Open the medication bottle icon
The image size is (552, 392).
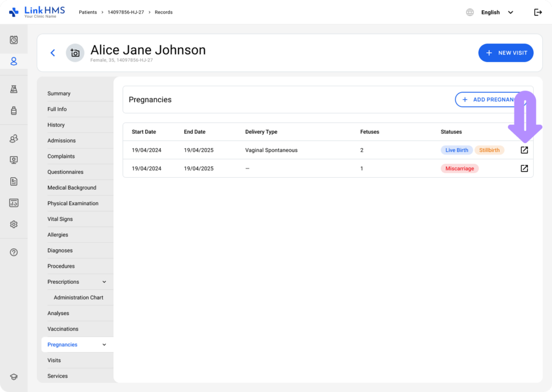(x=14, y=110)
